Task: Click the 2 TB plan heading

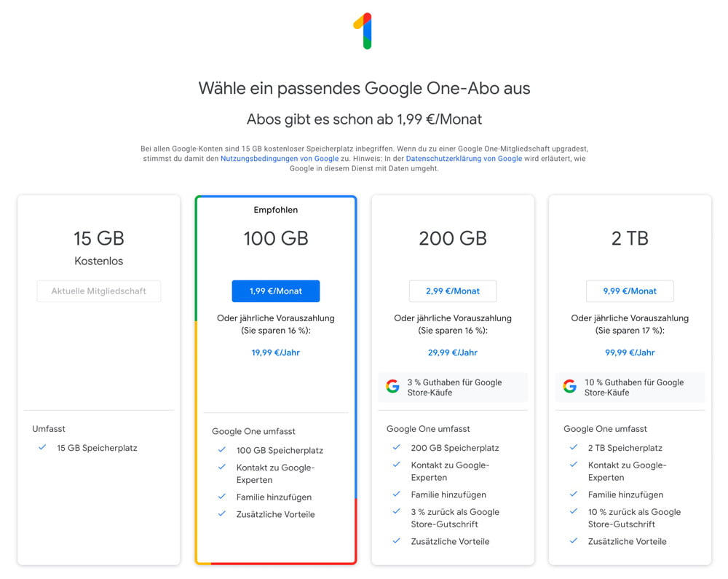Action: pos(630,238)
